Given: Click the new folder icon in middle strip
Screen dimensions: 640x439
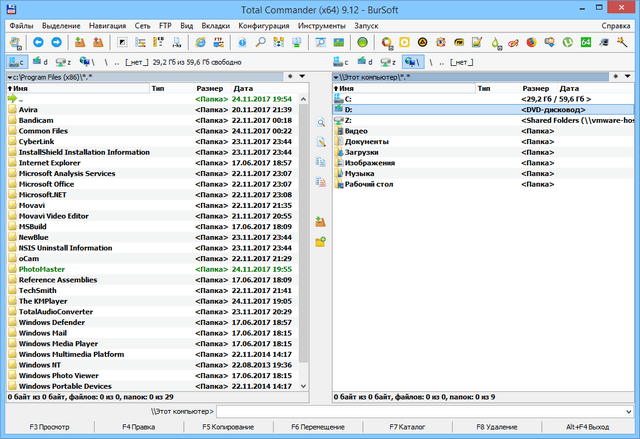Looking at the screenshot, I should [321, 242].
